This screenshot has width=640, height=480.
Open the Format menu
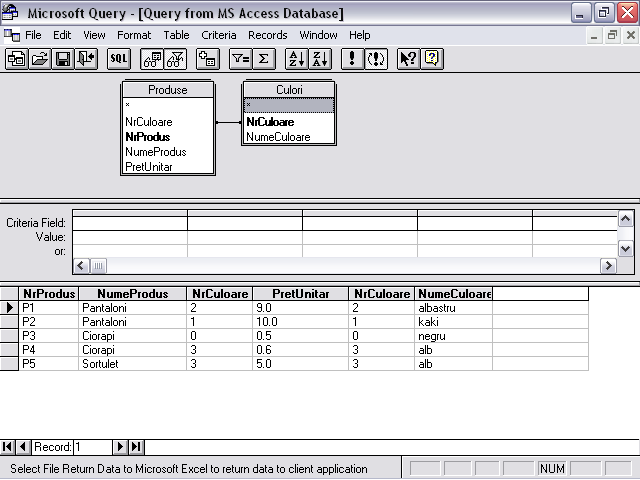click(134, 35)
